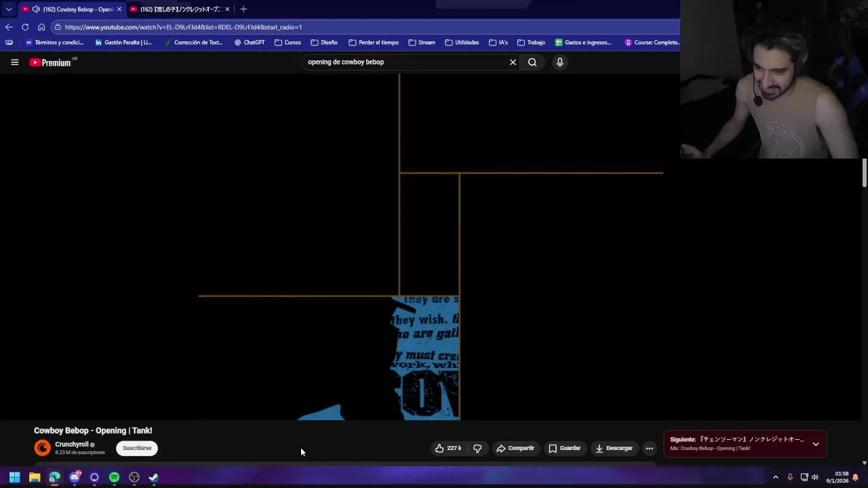Open the more actions three-dot menu

649,448
